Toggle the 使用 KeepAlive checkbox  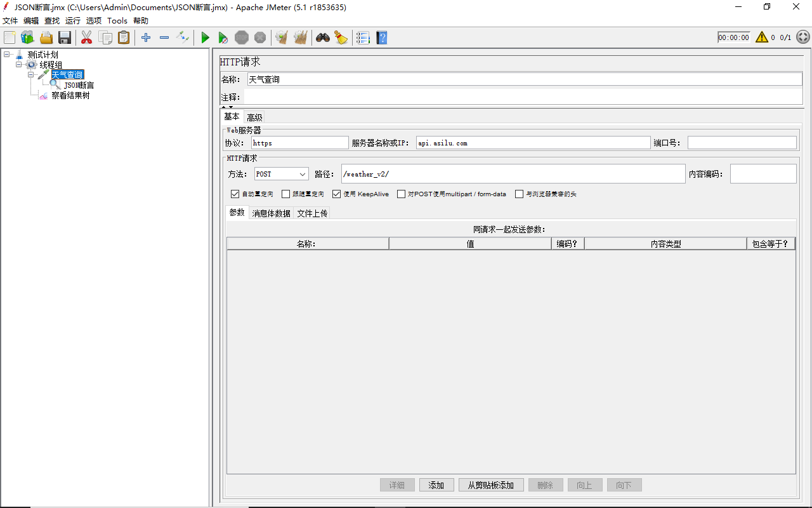pyautogui.click(x=336, y=194)
